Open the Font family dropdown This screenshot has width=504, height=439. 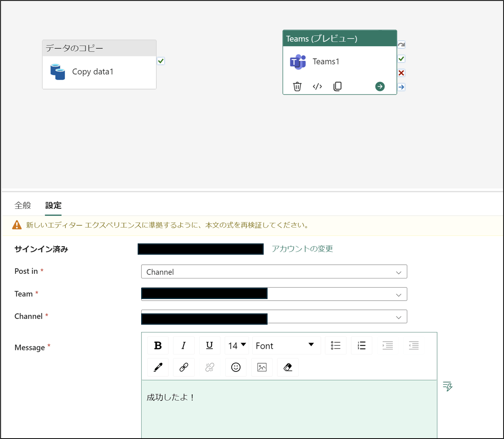pyautogui.click(x=287, y=345)
